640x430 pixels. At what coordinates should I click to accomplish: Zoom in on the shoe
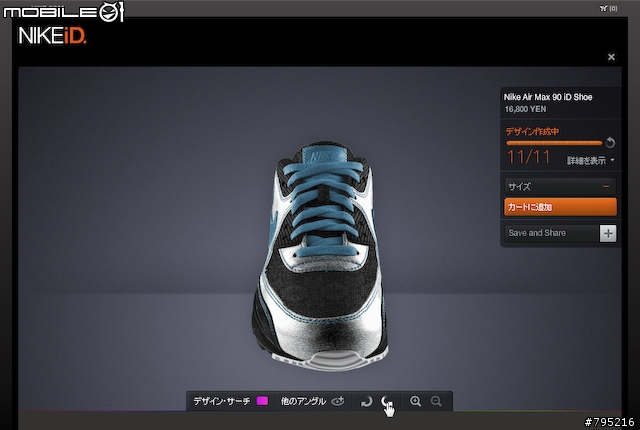pos(415,401)
